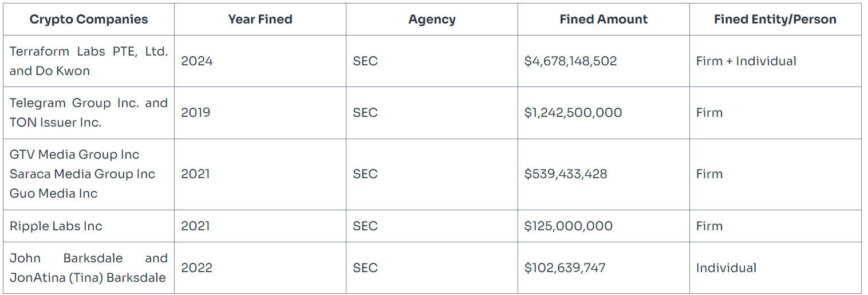868x295 pixels.
Task: Click the 2022 year fined cell
Action: point(197,268)
